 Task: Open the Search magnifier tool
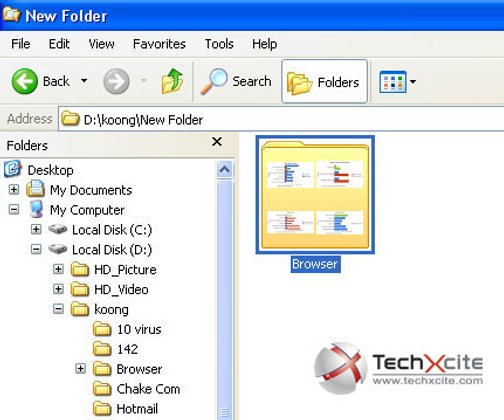213,81
